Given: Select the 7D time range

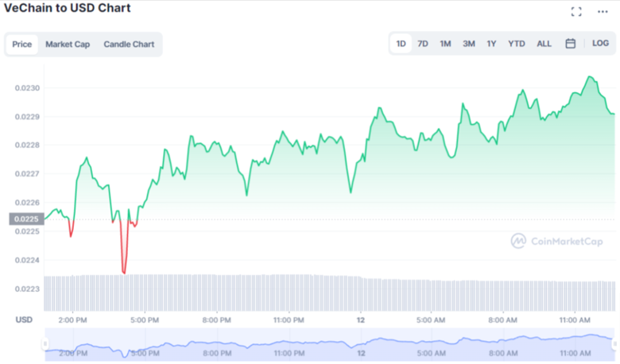Looking at the screenshot, I should pyautogui.click(x=423, y=44).
